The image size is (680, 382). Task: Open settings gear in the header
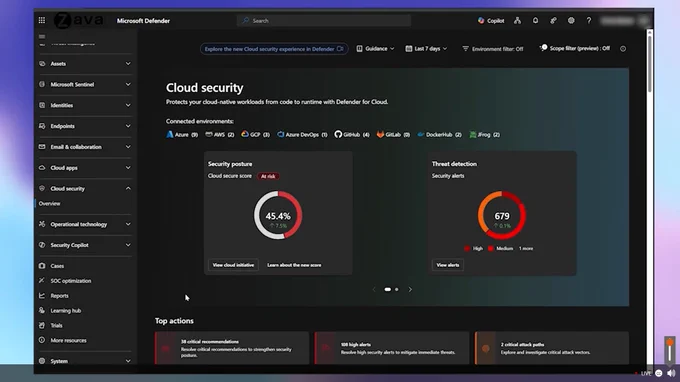point(571,20)
